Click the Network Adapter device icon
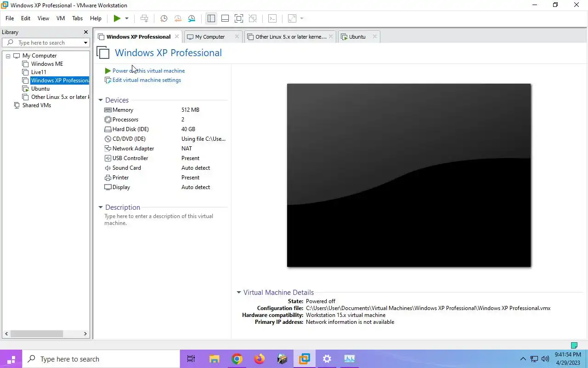 tap(108, 149)
